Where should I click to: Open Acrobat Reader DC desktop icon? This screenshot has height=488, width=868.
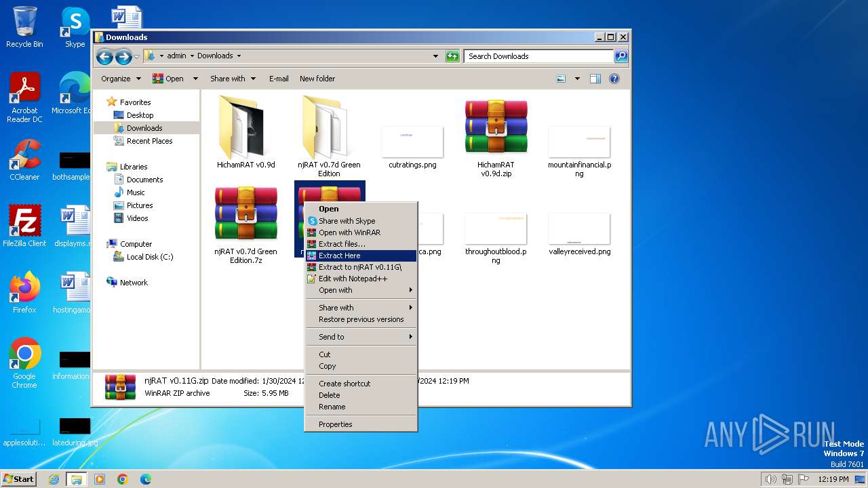pos(24,98)
